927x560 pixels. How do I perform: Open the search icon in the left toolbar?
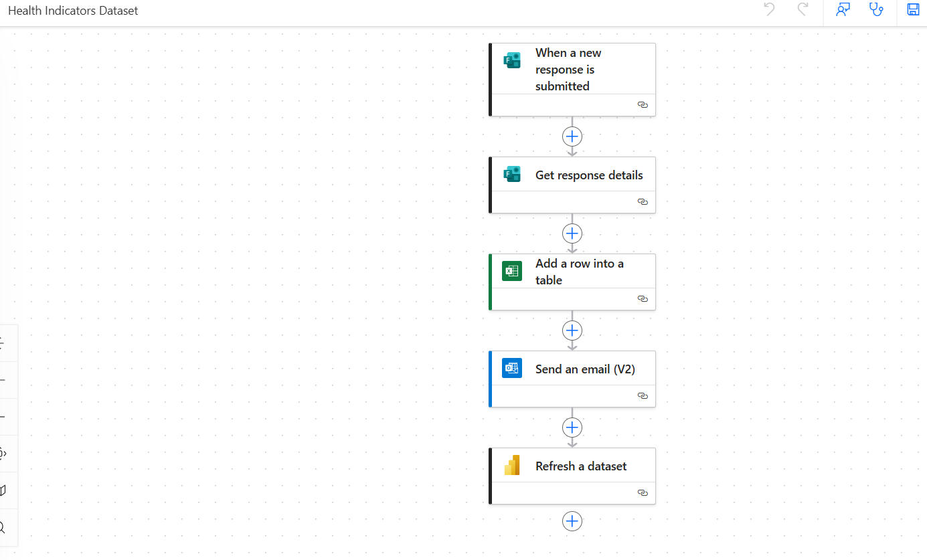point(3,528)
